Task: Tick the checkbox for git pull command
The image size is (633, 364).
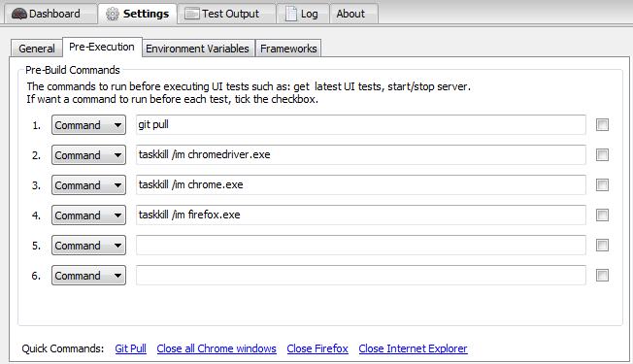Action: 602,124
